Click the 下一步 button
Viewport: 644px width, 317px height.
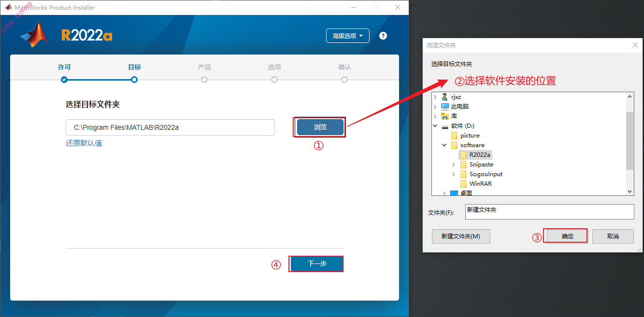pos(316,263)
